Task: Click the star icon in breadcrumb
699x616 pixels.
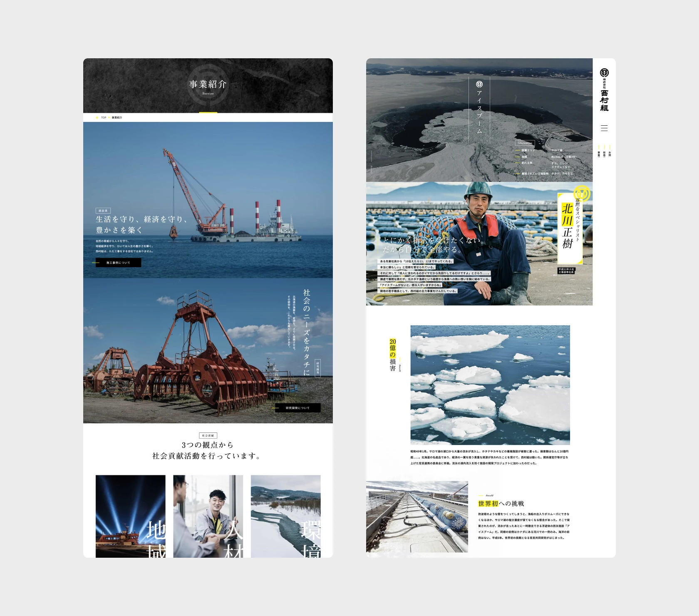Action: [x=97, y=117]
